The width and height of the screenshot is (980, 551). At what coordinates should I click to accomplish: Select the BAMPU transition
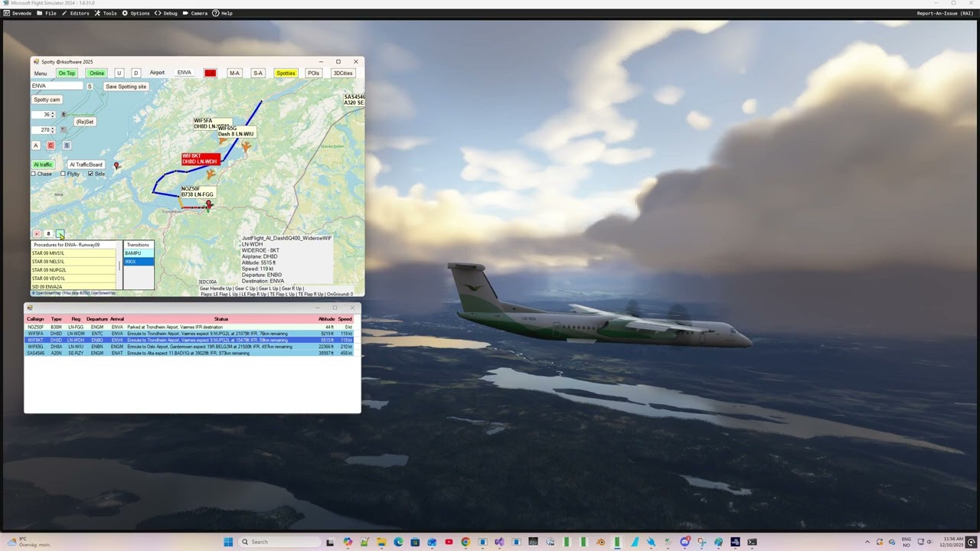(x=139, y=253)
